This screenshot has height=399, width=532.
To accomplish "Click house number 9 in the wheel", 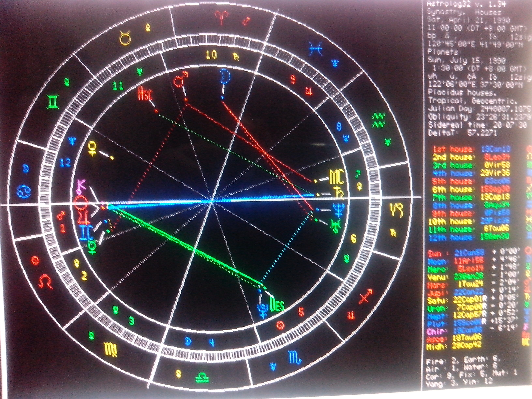I will click(x=293, y=79).
